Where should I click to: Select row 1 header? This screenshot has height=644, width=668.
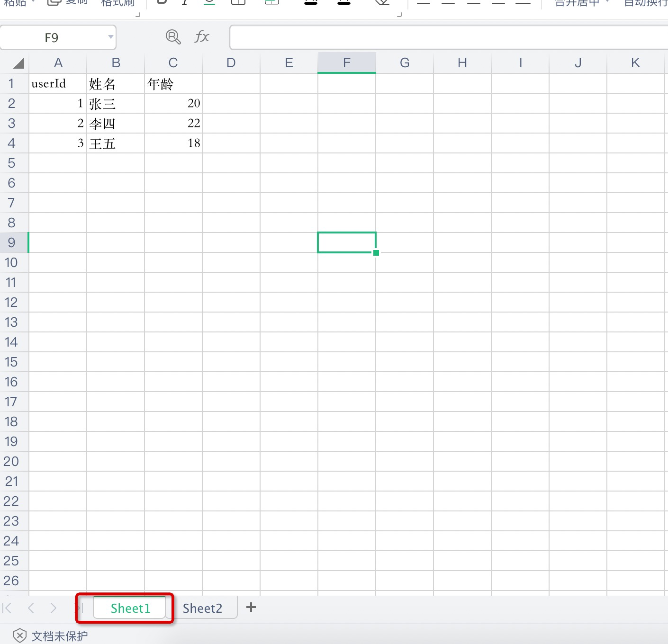[14, 84]
